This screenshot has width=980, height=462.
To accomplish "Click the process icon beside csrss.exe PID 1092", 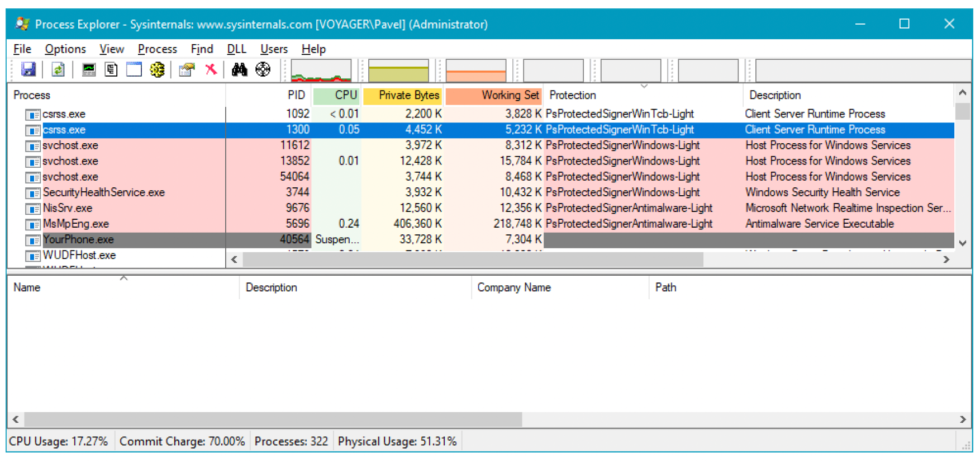I will (x=33, y=115).
